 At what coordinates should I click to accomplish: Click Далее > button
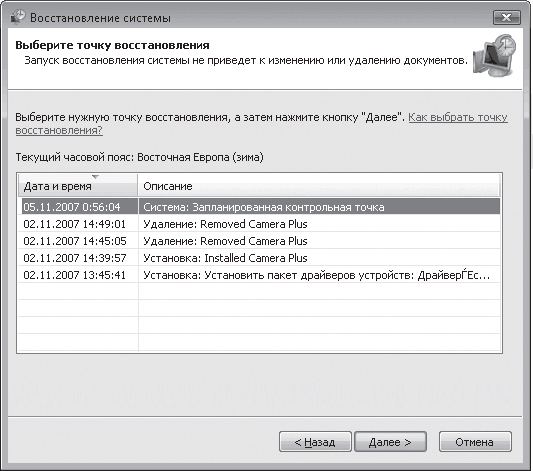click(x=390, y=442)
